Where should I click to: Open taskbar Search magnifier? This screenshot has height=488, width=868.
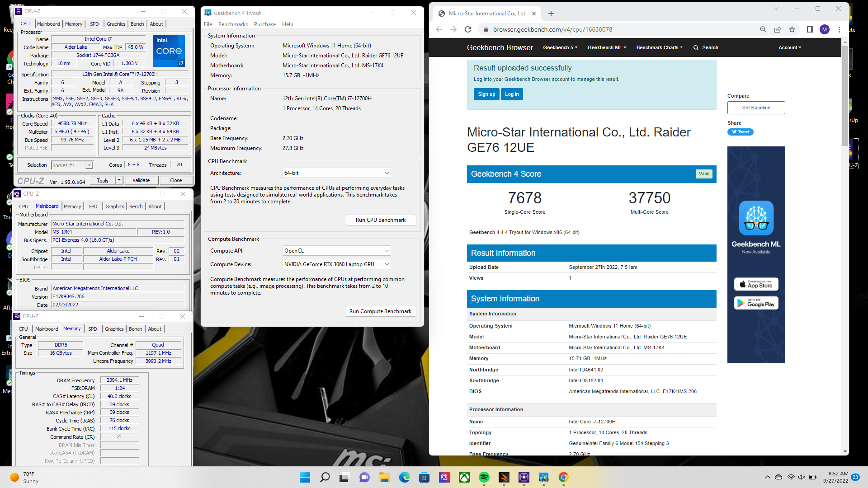pyautogui.click(x=325, y=477)
